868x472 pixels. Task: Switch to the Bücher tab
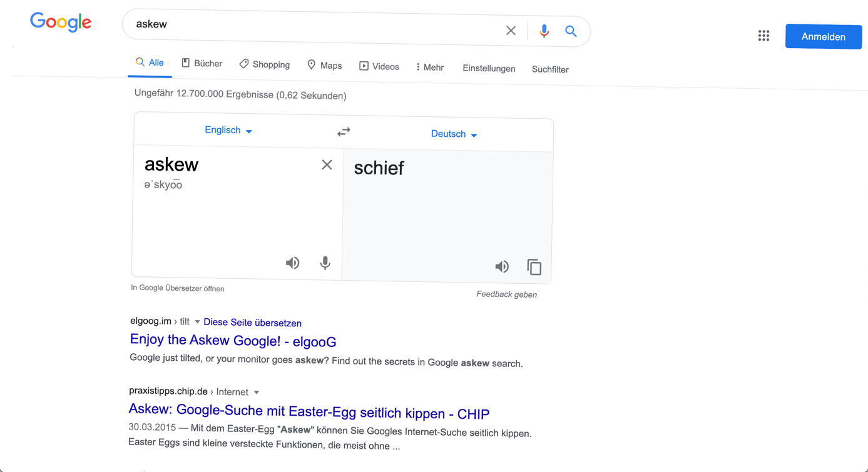[202, 63]
